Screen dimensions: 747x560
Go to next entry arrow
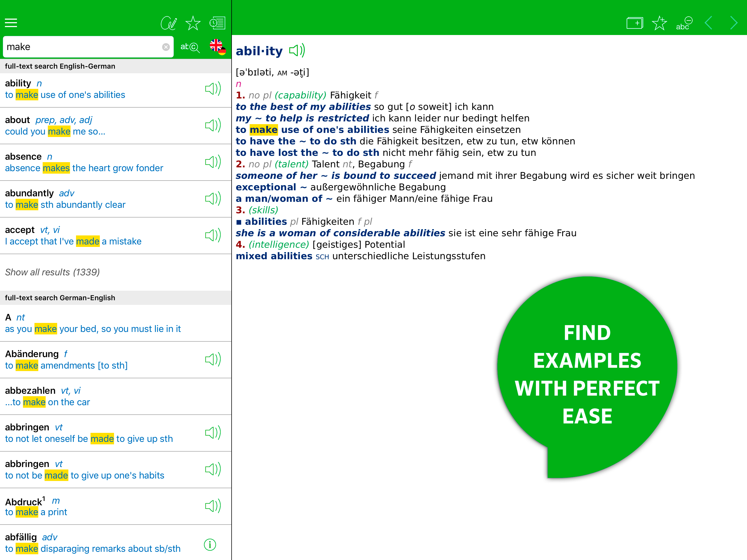click(x=734, y=23)
